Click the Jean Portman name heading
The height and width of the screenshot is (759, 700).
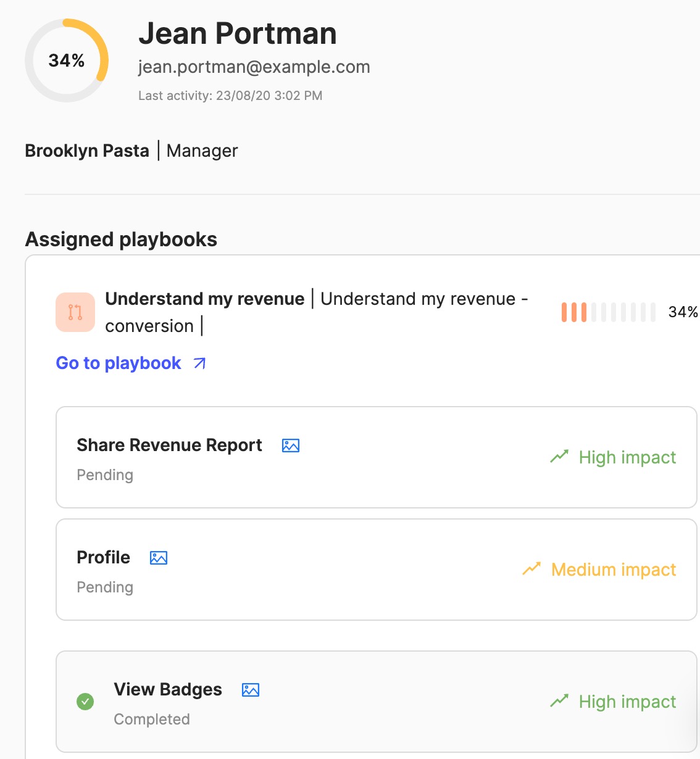point(238,33)
